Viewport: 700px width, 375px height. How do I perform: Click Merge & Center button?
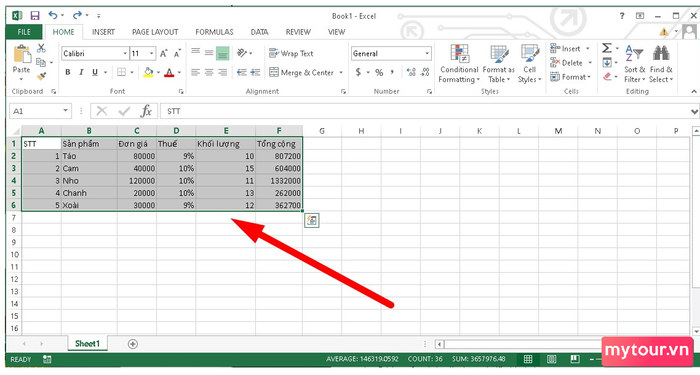[301, 72]
